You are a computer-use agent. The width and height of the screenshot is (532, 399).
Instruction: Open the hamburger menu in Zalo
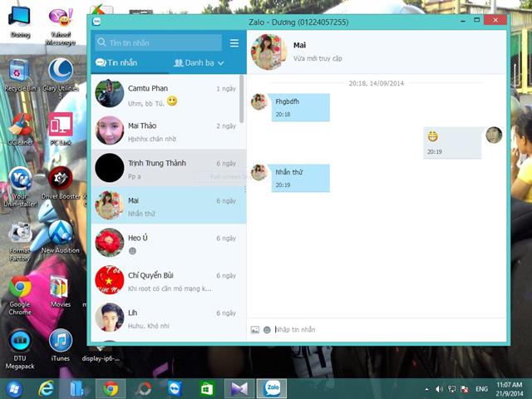(234, 43)
